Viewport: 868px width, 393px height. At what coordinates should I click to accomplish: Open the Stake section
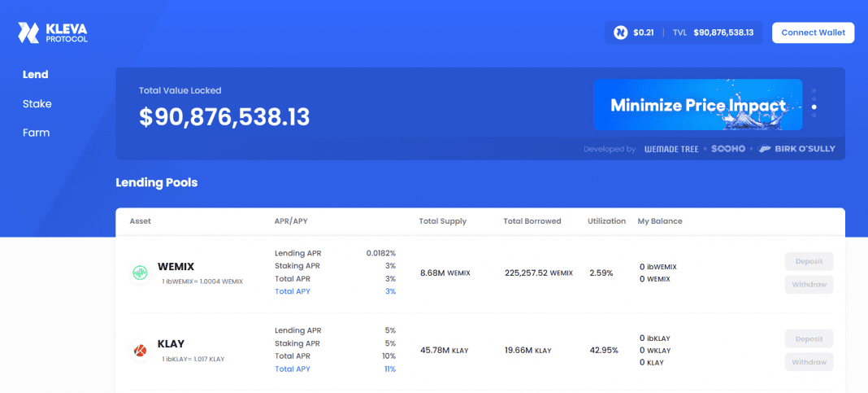[37, 103]
